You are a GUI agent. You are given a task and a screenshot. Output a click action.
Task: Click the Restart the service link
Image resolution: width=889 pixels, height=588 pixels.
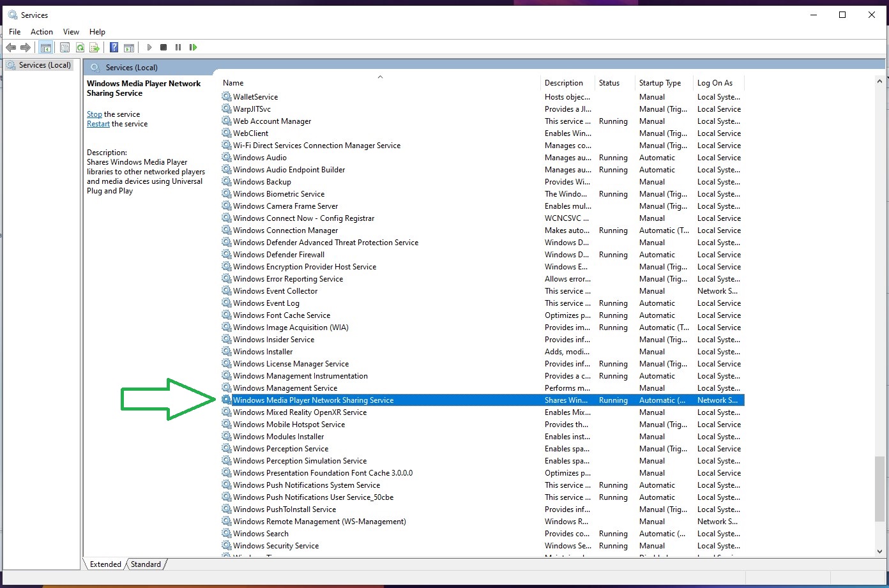[98, 123]
